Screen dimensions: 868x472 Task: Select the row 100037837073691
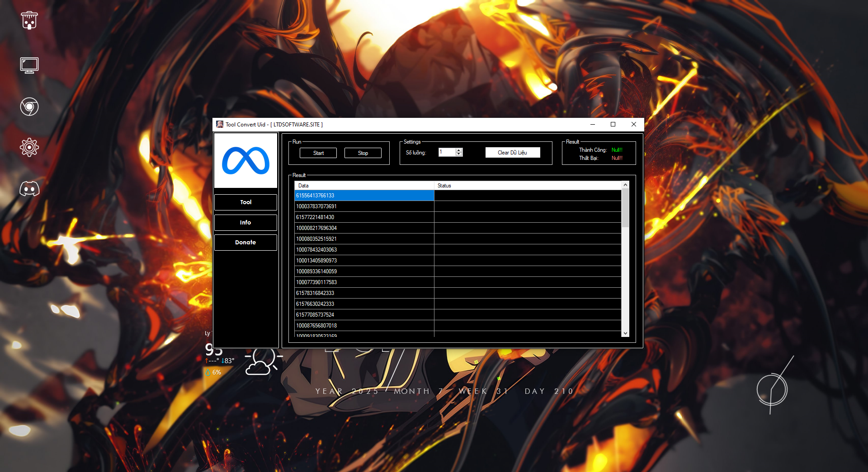[364, 206]
